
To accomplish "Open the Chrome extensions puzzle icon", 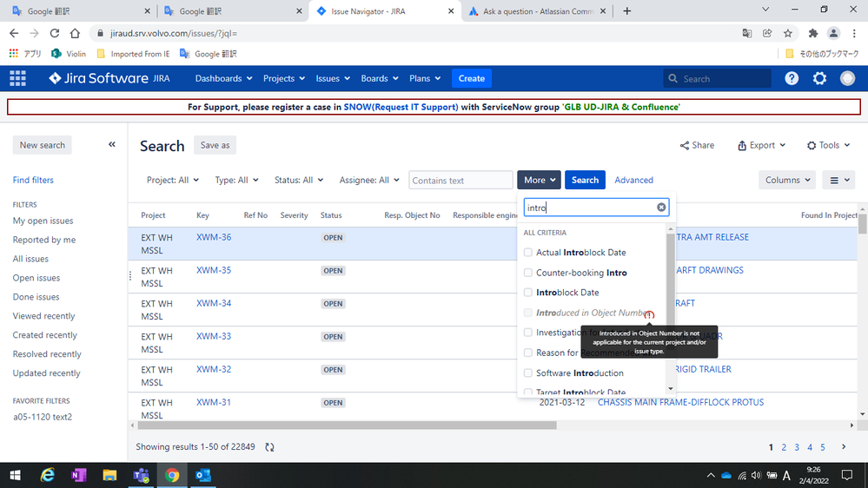I will [x=812, y=33].
